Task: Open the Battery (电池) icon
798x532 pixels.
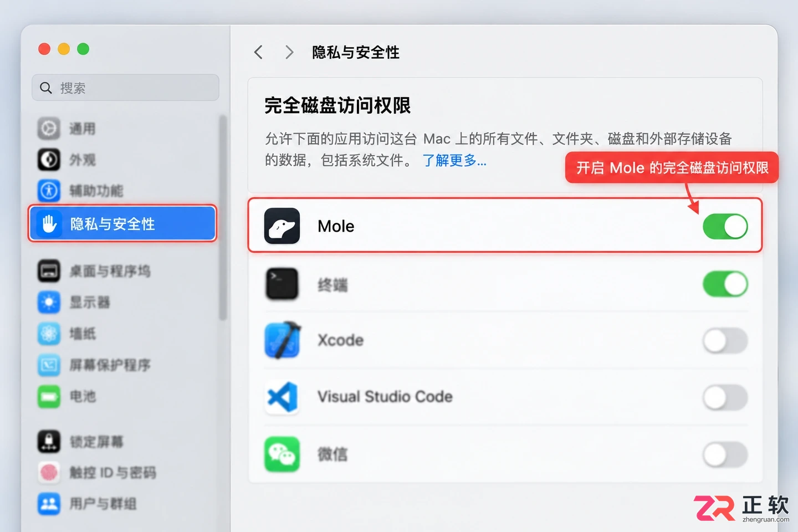Action: (x=49, y=396)
